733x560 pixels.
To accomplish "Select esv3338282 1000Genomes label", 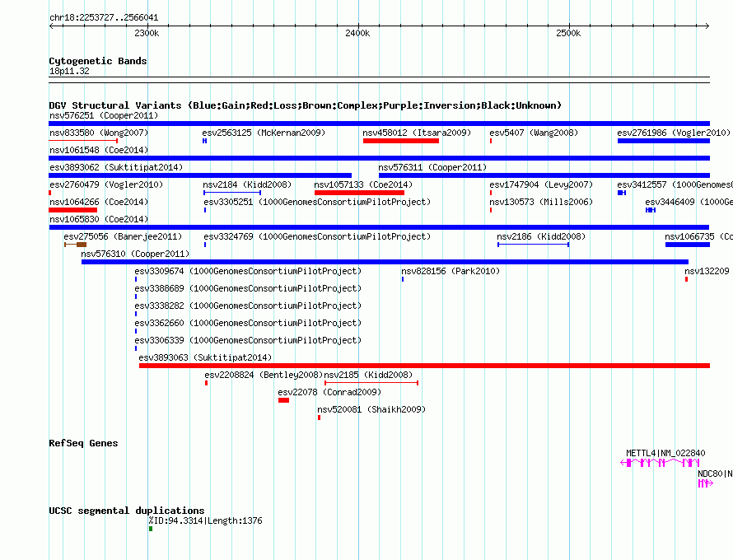I will (x=248, y=306).
